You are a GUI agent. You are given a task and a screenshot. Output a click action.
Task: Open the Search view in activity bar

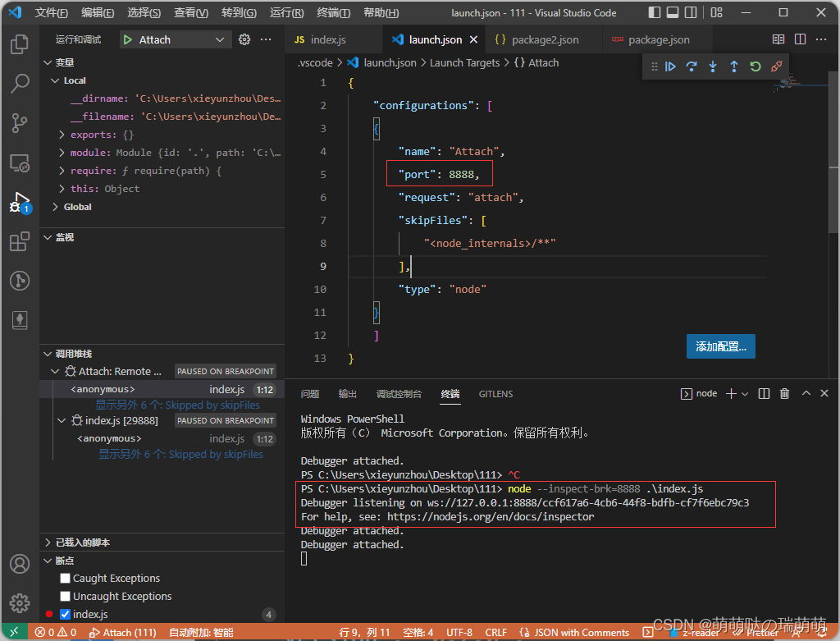point(20,84)
